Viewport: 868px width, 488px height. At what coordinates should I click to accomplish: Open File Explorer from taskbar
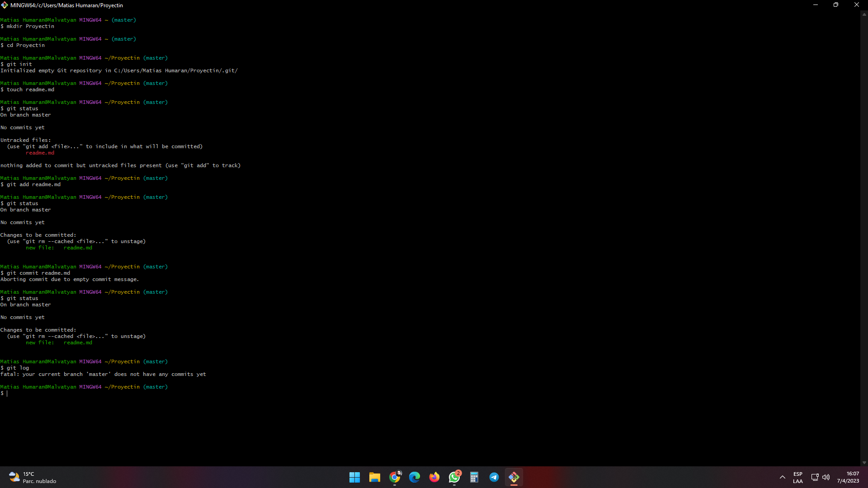pyautogui.click(x=374, y=477)
